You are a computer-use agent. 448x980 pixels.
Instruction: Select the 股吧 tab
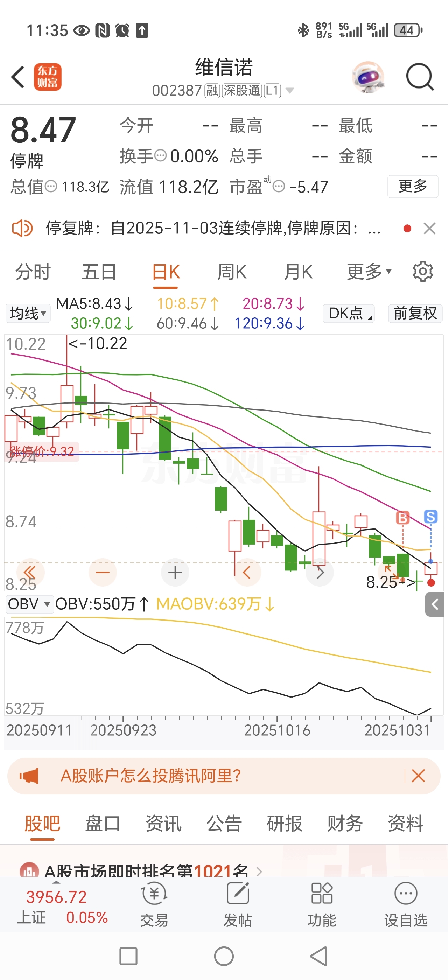coord(42,824)
